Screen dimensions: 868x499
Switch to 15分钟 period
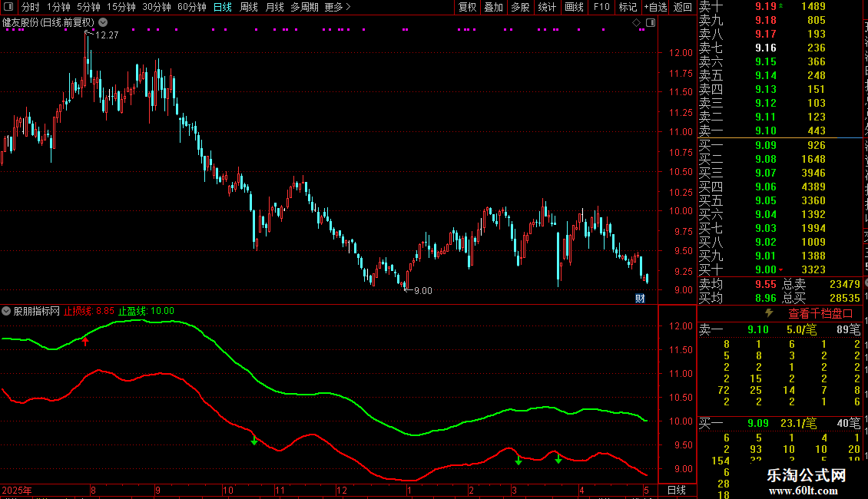pyautogui.click(x=121, y=7)
